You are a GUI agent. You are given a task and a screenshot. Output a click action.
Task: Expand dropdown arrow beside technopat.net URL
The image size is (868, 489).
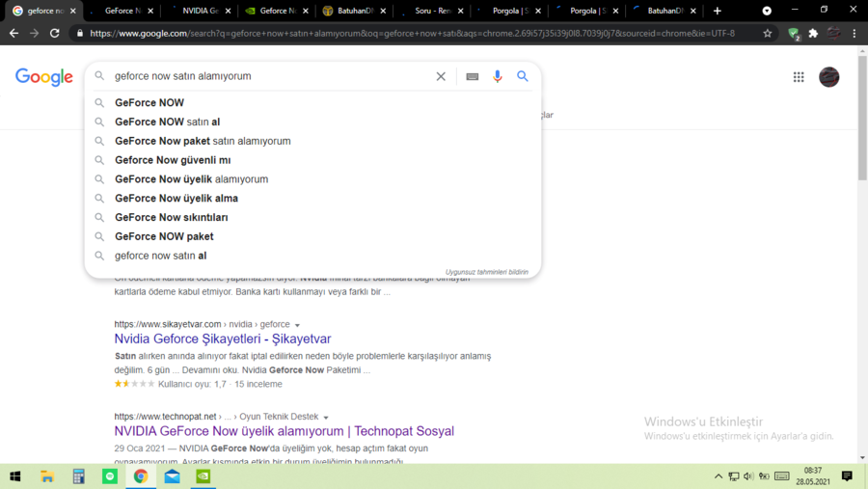pyautogui.click(x=326, y=417)
